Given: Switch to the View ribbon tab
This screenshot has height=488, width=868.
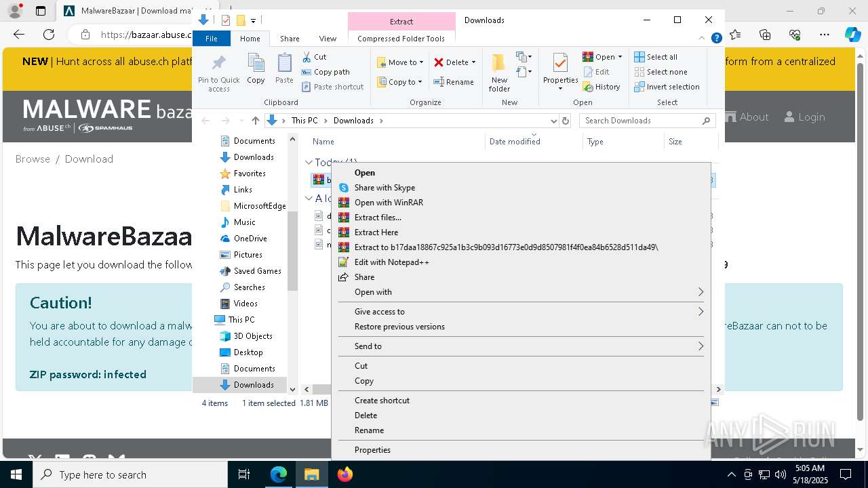Looking at the screenshot, I should (x=328, y=39).
